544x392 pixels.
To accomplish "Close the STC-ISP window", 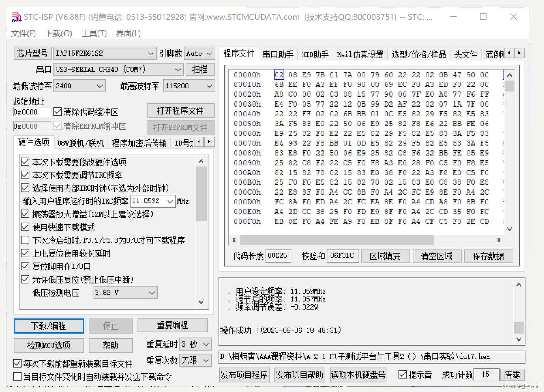I will tap(513, 17).
